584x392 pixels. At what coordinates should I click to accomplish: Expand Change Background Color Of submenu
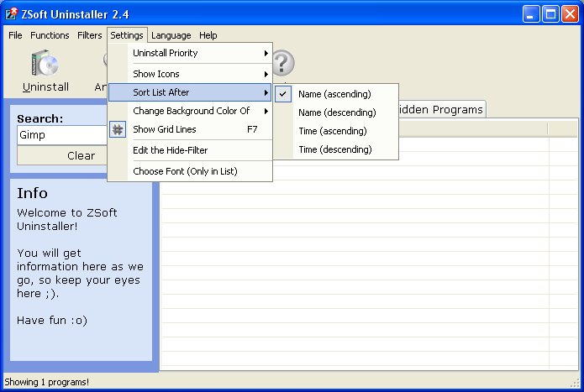click(x=190, y=111)
